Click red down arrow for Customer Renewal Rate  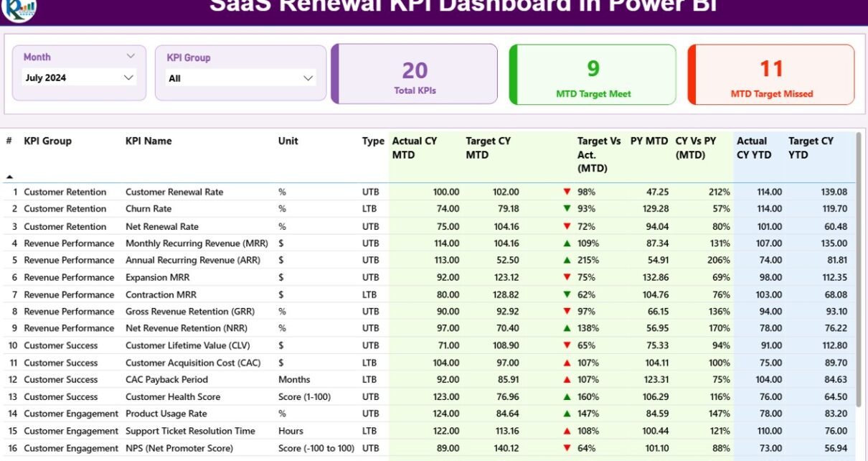pyautogui.click(x=567, y=192)
